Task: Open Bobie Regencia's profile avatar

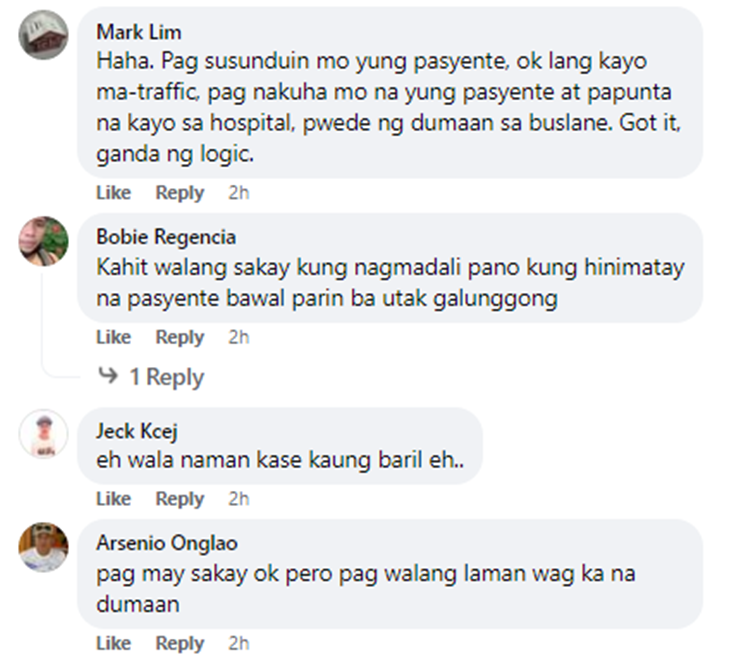Action: (x=44, y=241)
